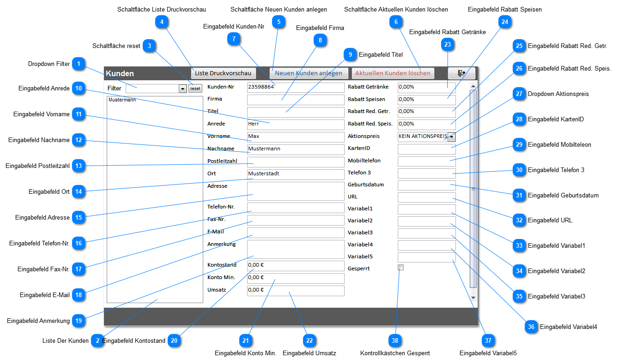
Task: Click numbered callout badge 20
Action: click(174, 340)
